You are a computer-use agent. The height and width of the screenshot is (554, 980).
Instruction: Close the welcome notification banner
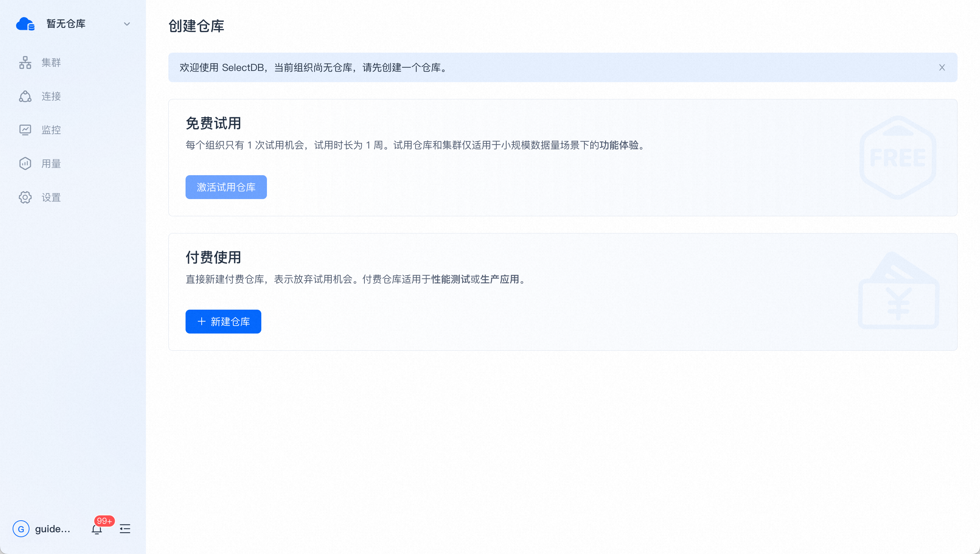pyautogui.click(x=942, y=67)
